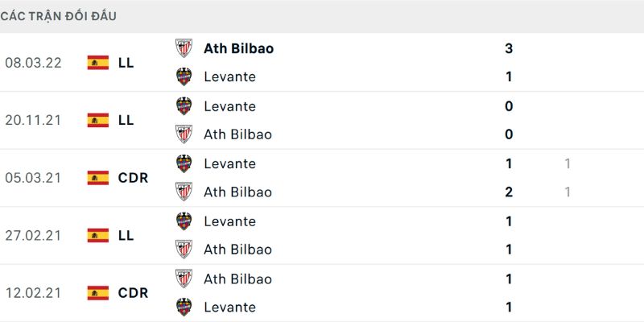Open match dated 08.03.22

(32, 63)
